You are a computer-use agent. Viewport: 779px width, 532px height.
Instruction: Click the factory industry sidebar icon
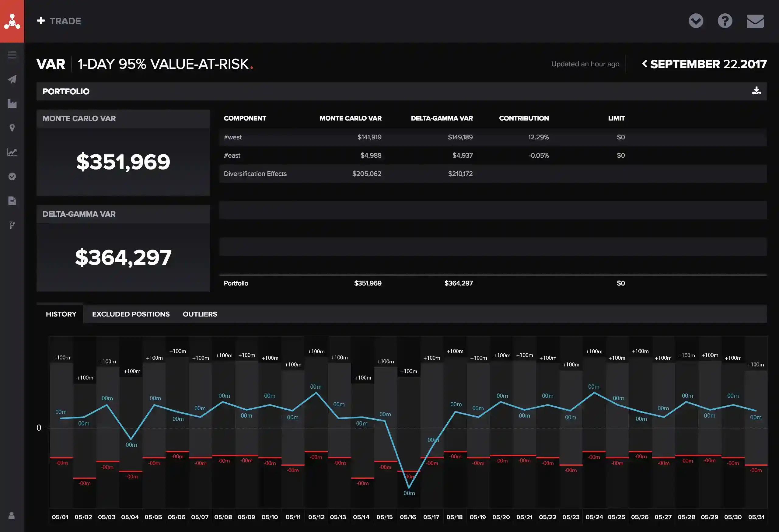click(x=12, y=103)
